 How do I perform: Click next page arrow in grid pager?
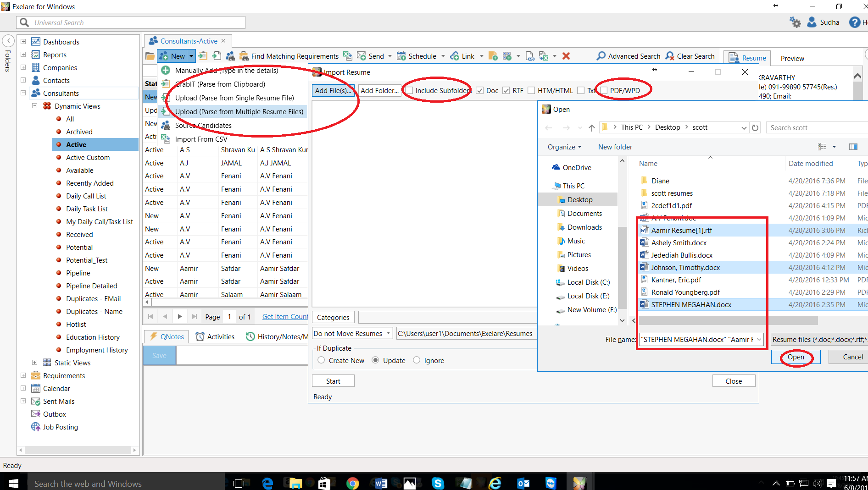[x=180, y=316]
